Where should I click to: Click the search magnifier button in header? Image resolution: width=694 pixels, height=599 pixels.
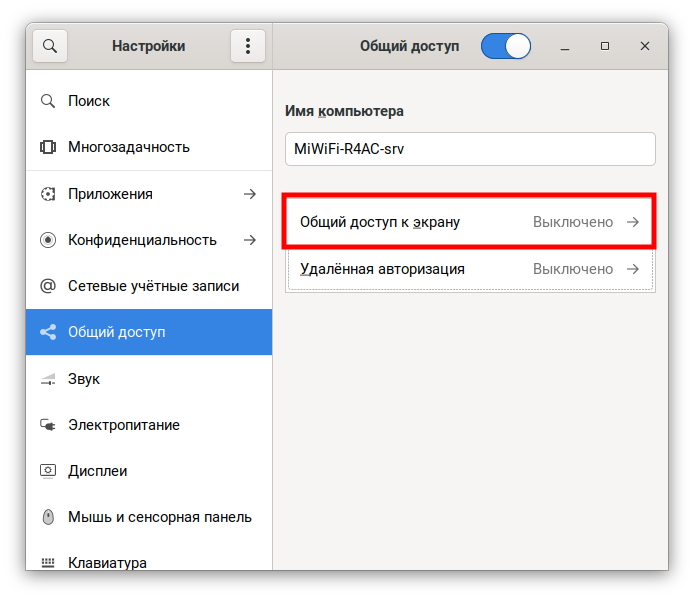point(50,46)
